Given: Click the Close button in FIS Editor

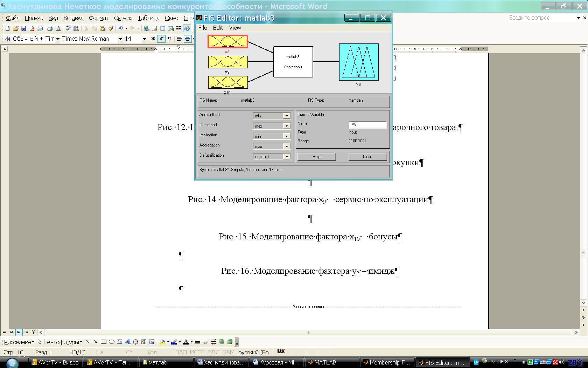Looking at the screenshot, I should [367, 157].
